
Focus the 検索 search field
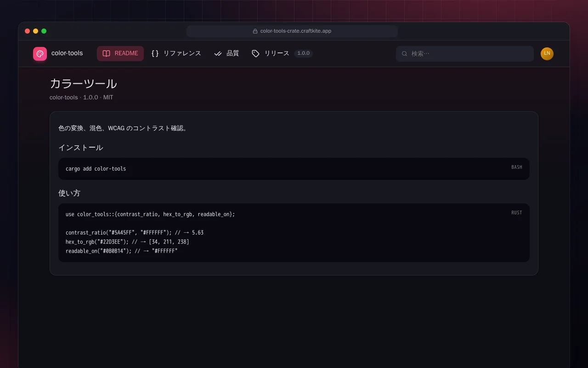465,54
